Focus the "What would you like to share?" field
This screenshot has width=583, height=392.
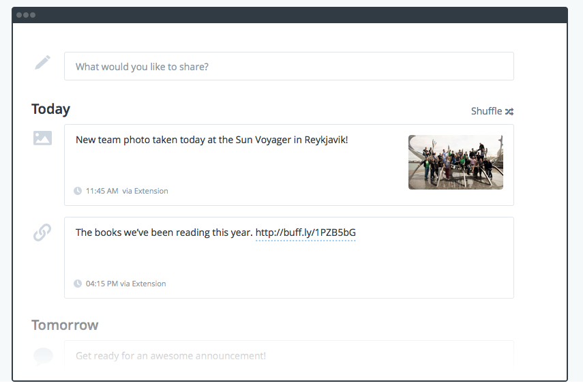tap(289, 66)
